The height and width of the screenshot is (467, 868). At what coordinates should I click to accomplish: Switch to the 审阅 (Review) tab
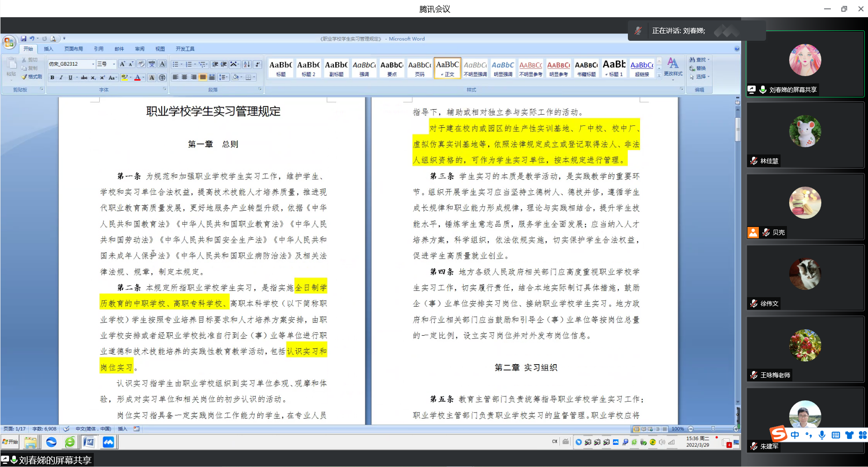point(140,49)
